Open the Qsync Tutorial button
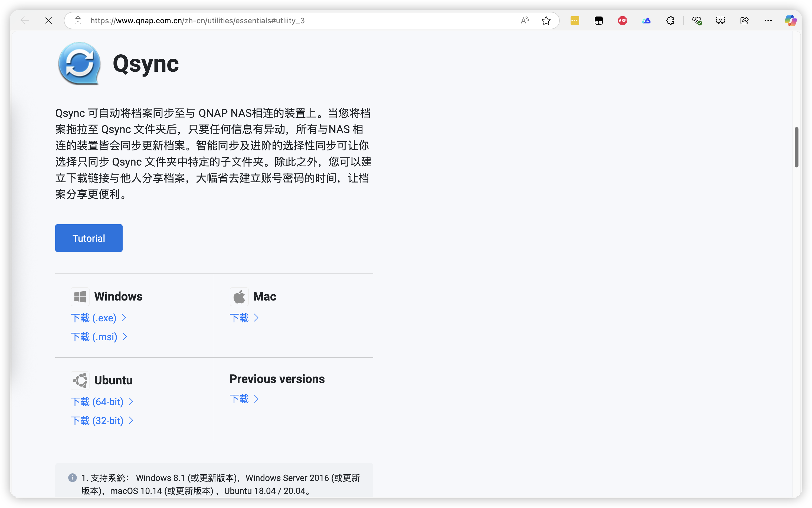 pyautogui.click(x=89, y=238)
